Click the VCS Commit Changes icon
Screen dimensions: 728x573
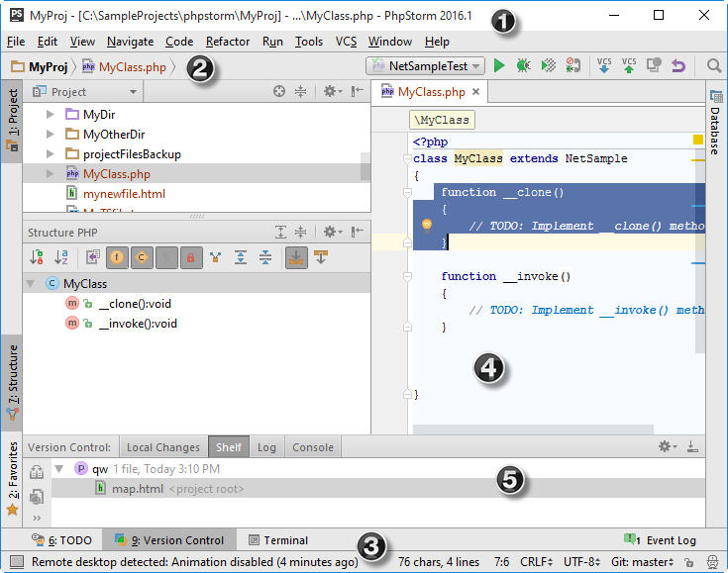628,66
